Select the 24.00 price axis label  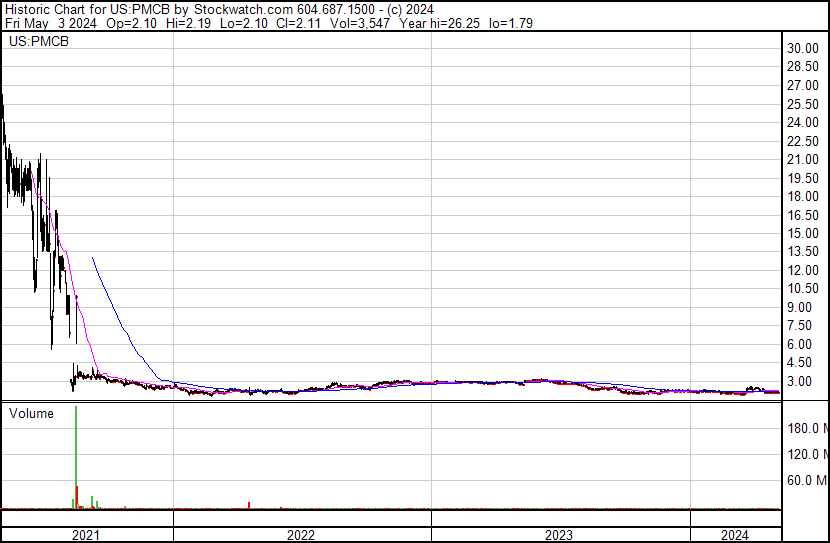[803, 122]
